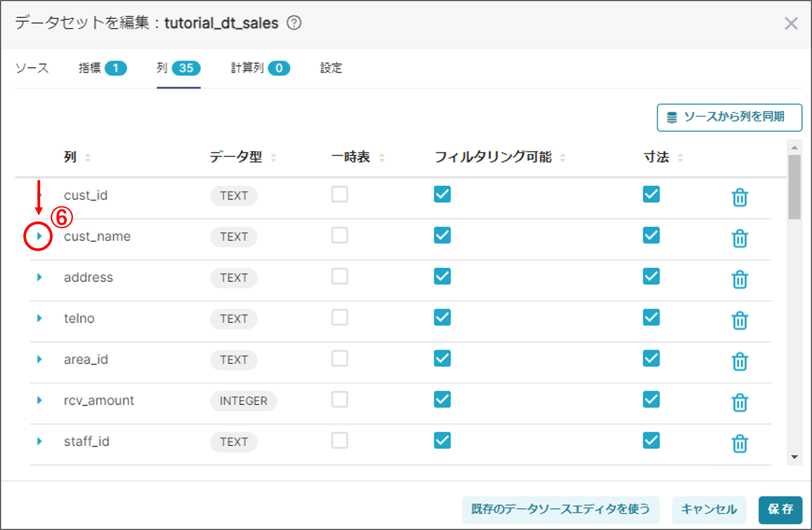Sort by the 列 column header arrows
The image size is (812, 530).
pos(88,158)
